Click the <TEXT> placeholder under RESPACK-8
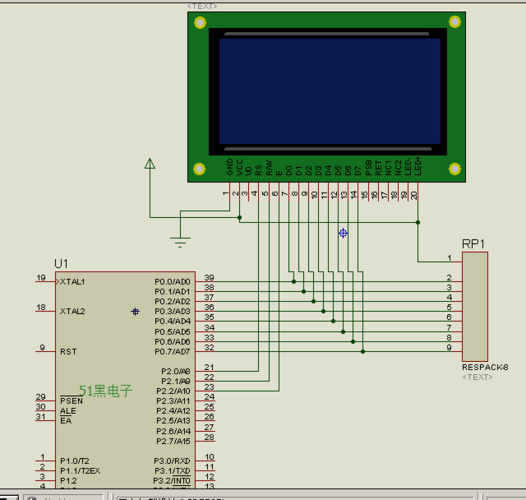The width and height of the screenshot is (526, 500). coord(477,377)
